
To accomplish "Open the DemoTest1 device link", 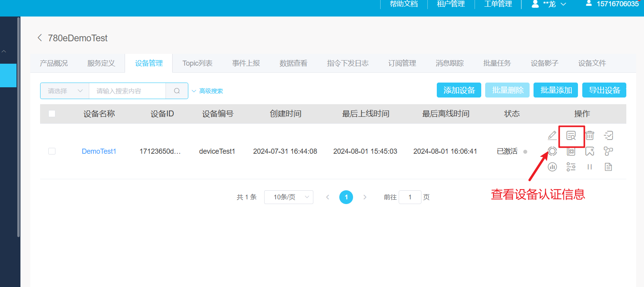I will coord(99,151).
